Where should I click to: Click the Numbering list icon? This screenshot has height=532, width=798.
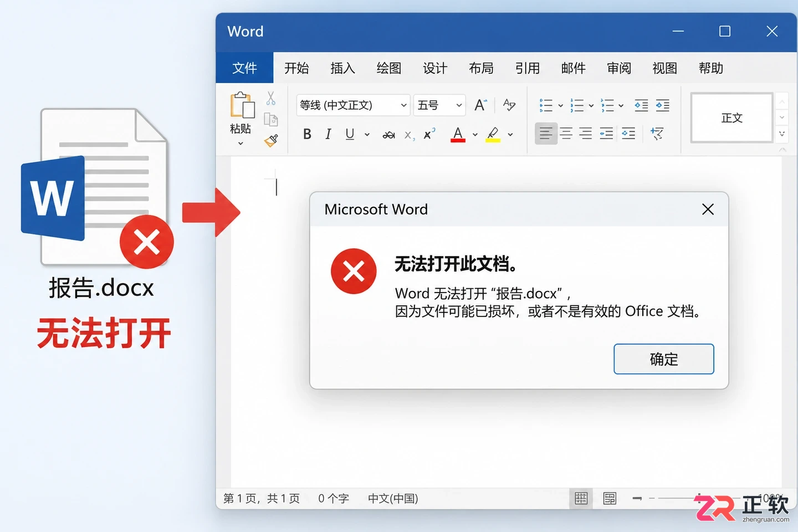point(577,105)
